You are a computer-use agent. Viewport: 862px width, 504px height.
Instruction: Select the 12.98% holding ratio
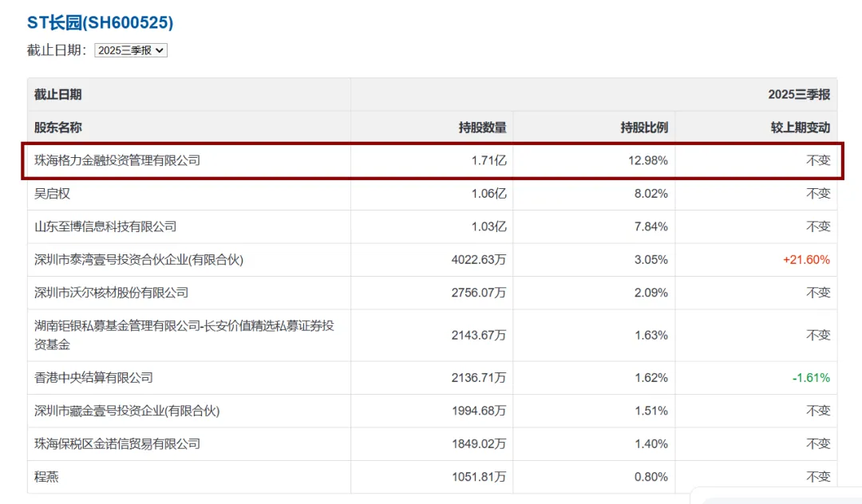point(648,160)
